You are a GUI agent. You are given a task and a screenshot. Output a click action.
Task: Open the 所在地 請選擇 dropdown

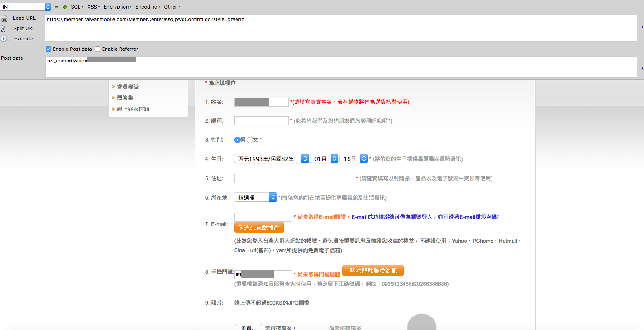click(255, 197)
